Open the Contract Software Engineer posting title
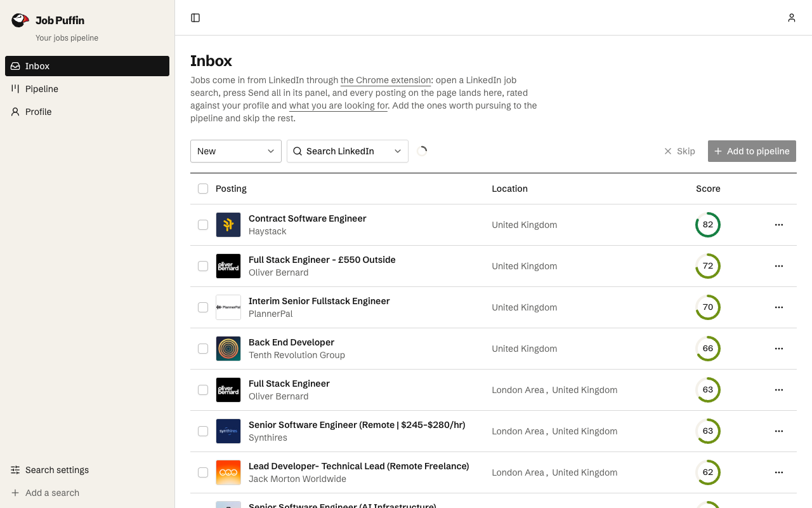This screenshot has height=508, width=812. point(308,218)
